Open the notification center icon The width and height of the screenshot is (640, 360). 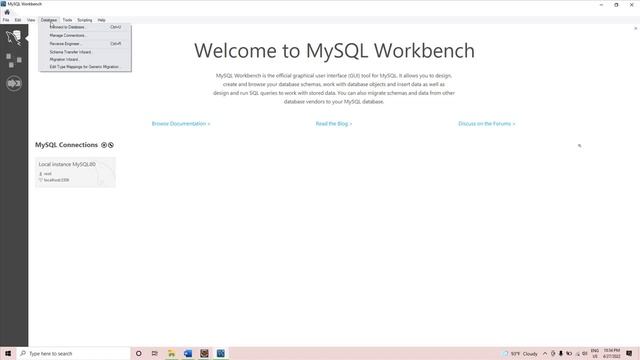click(x=629, y=353)
